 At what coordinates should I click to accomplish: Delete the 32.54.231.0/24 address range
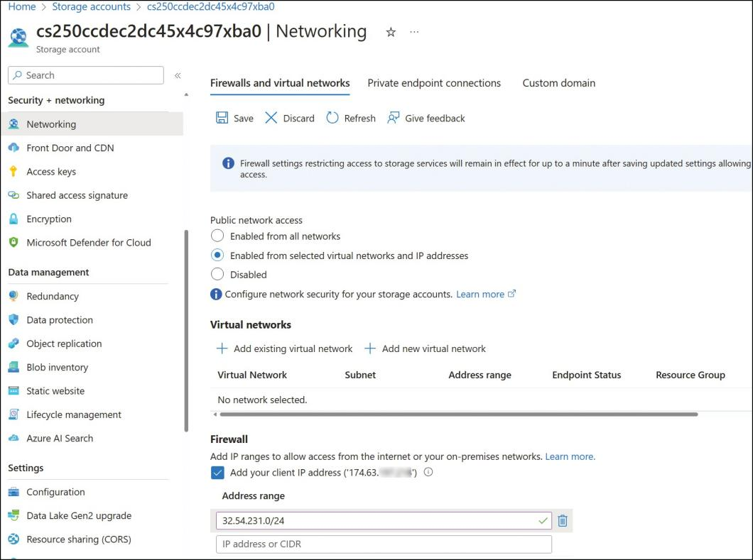click(563, 521)
